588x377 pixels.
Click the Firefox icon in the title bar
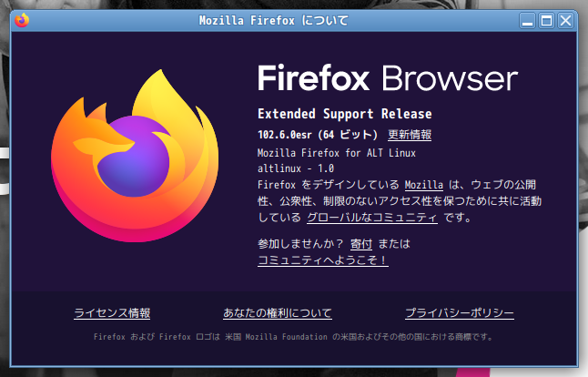coord(22,20)
